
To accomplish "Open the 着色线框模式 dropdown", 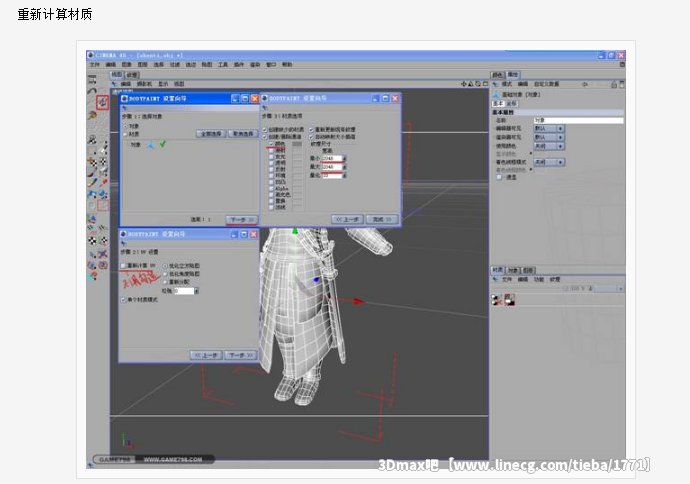I will coord(549,162).
